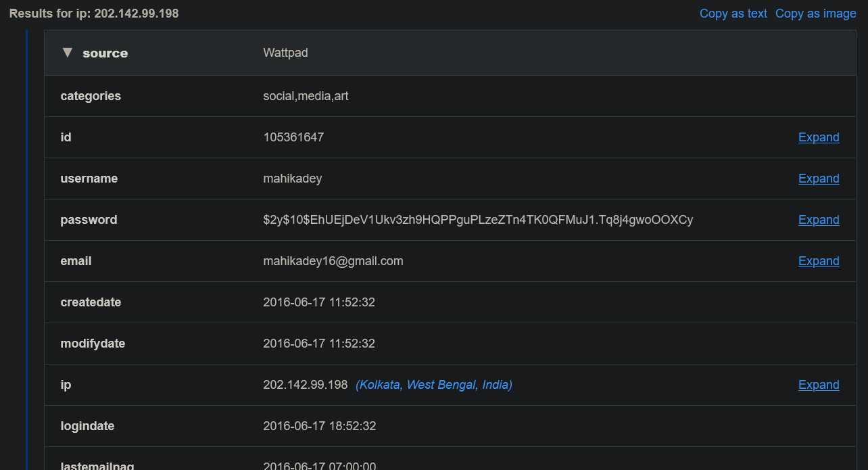
Task: Click the createdate timestamp value
Action: click(x=319, y=302)
